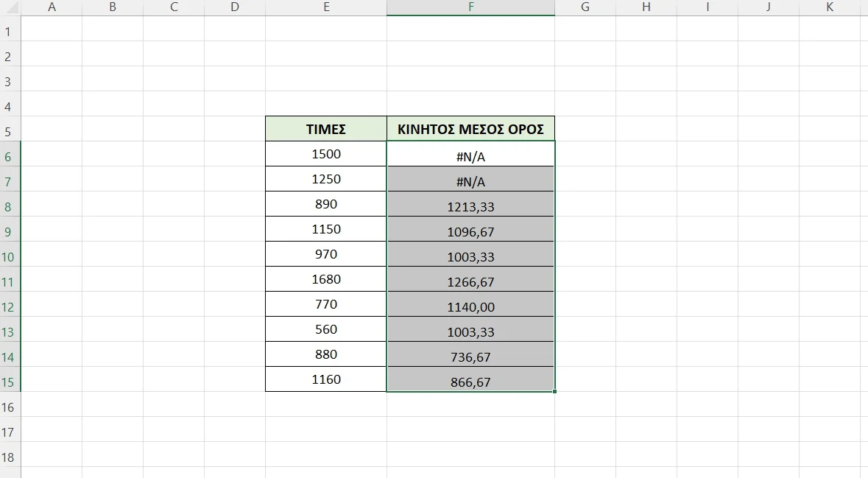Select column A header

(51, 7)
